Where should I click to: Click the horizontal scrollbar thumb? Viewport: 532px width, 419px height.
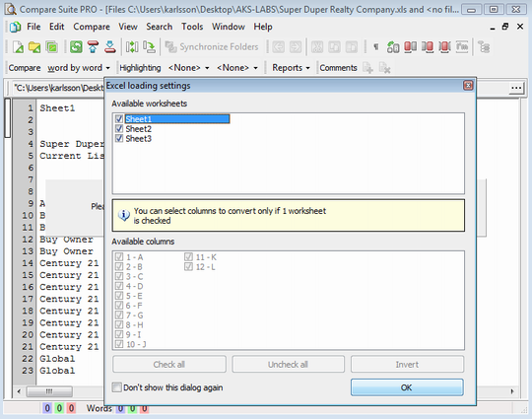[x=49, y=391]
